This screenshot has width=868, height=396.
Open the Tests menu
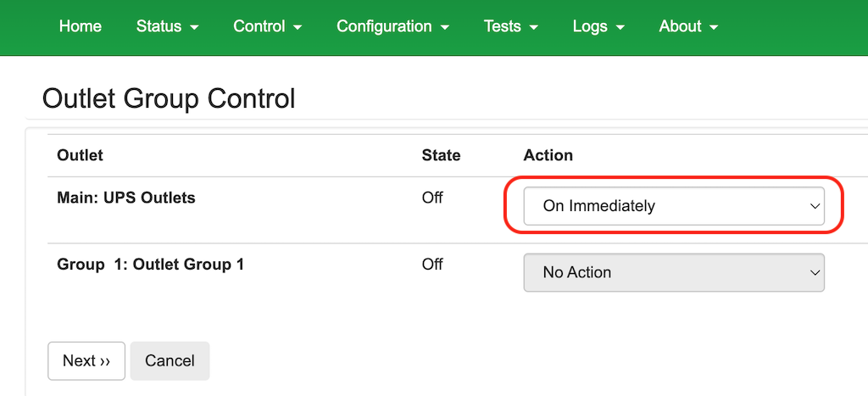[x=510, y=26]
